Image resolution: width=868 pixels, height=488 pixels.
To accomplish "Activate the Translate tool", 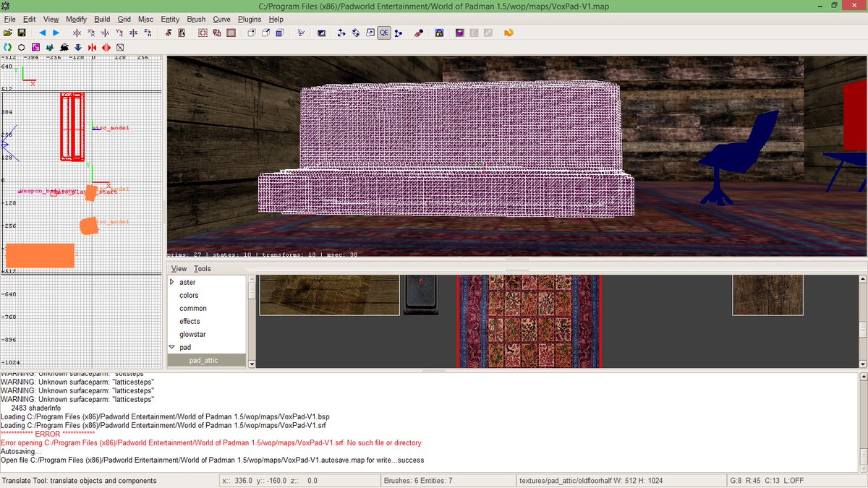I will (x=341, y=33).
